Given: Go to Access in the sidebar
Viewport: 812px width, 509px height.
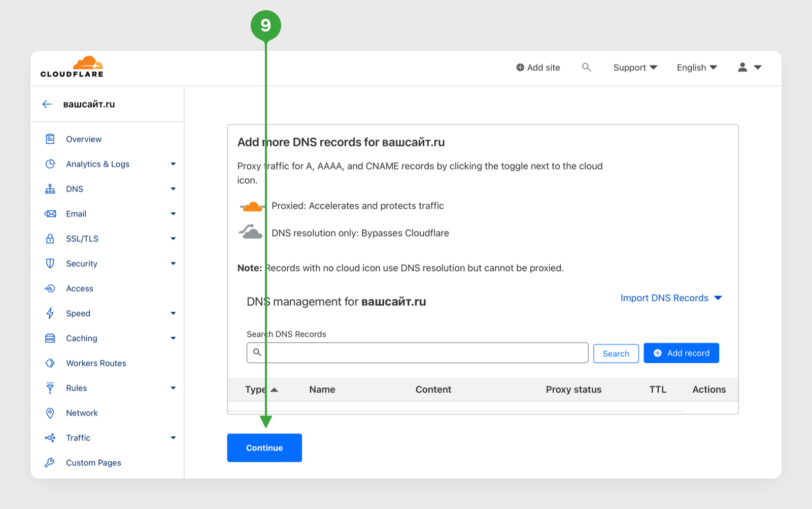Looking at the screenshot, I should (80, 289).
